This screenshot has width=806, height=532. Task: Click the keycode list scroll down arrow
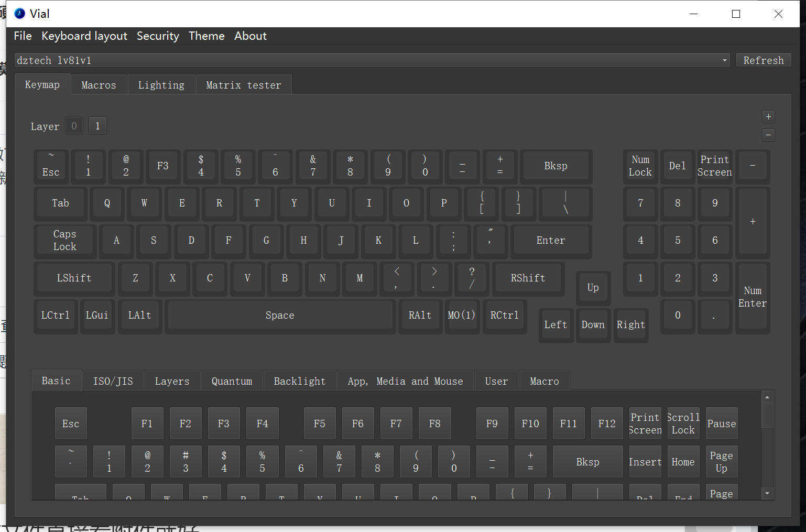767,493
